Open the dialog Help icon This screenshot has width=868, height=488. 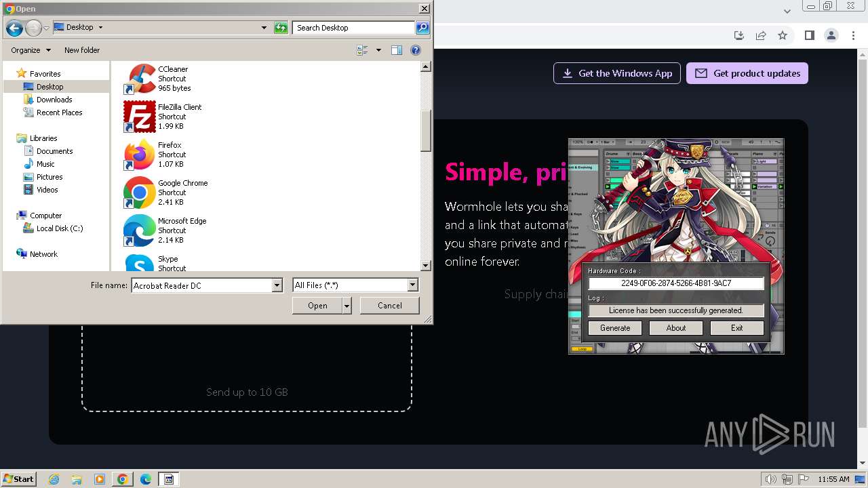416,50
